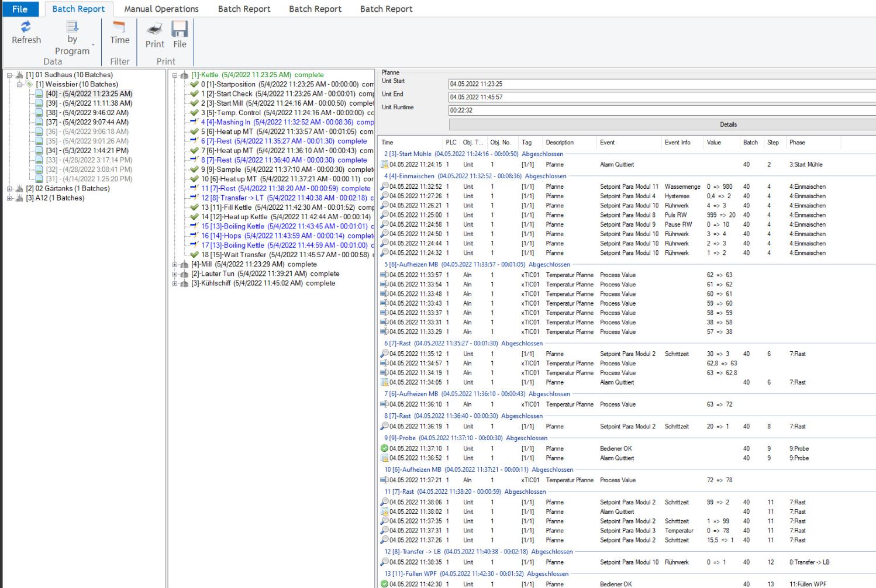Click the Details button
Image resolution: width=876 pixels, height=588 pixels.
point(727,124)
